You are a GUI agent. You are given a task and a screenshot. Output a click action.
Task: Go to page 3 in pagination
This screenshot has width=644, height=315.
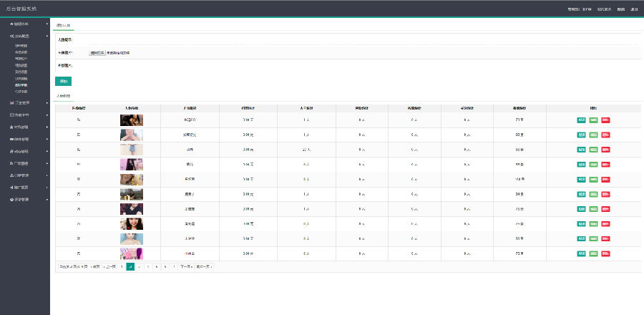tap(140, 266)
